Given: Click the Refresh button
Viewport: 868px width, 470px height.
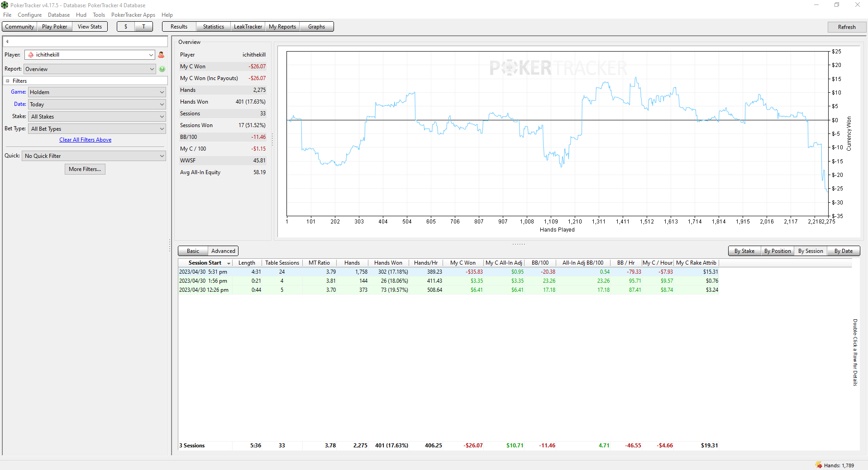Looking at the screenshot, I should (846, 27).
